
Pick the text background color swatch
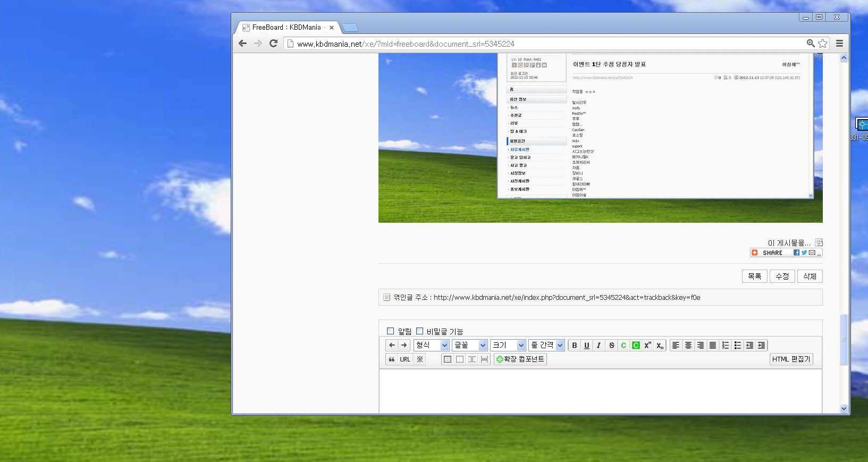pyautogui.click(x=636, y=346)
